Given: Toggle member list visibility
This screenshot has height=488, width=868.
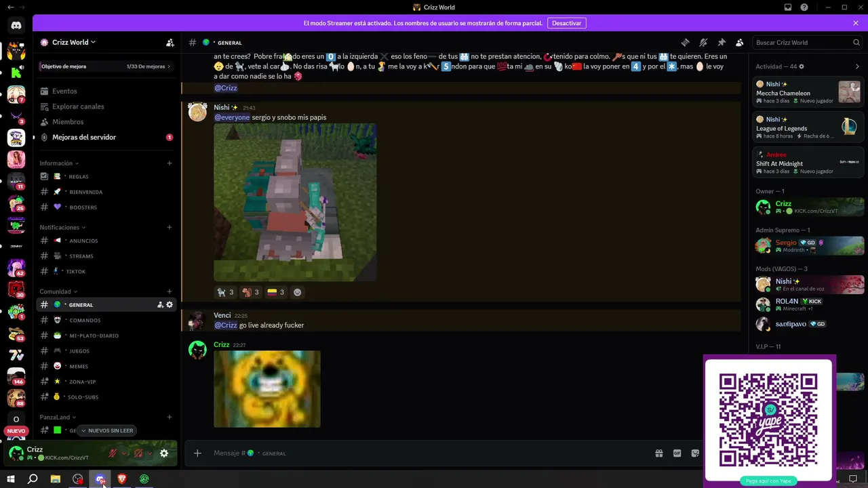Looking at the screenshot, I should pos(740,43).
